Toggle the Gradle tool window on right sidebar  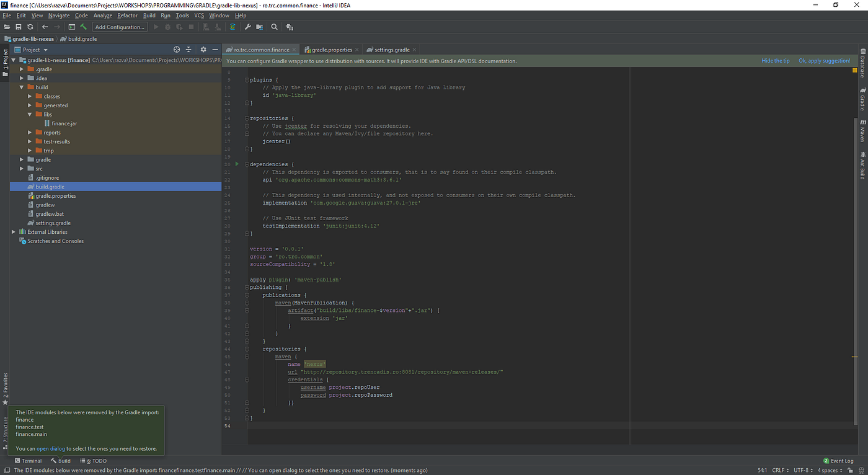click(862, 99)
